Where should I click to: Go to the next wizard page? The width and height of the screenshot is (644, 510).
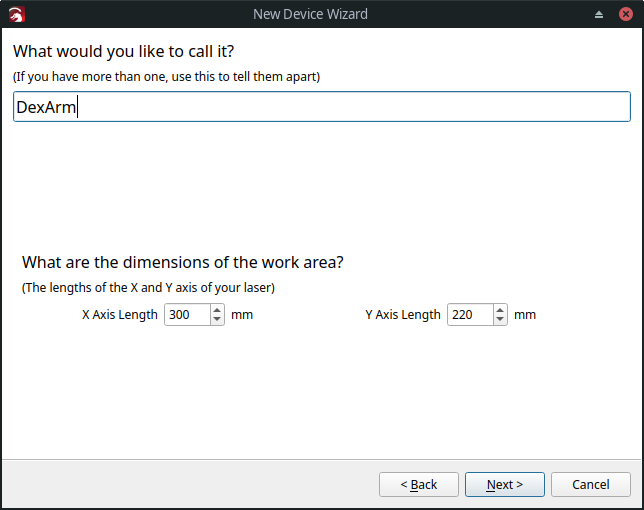pyautogui.click(x=505, y=485)
